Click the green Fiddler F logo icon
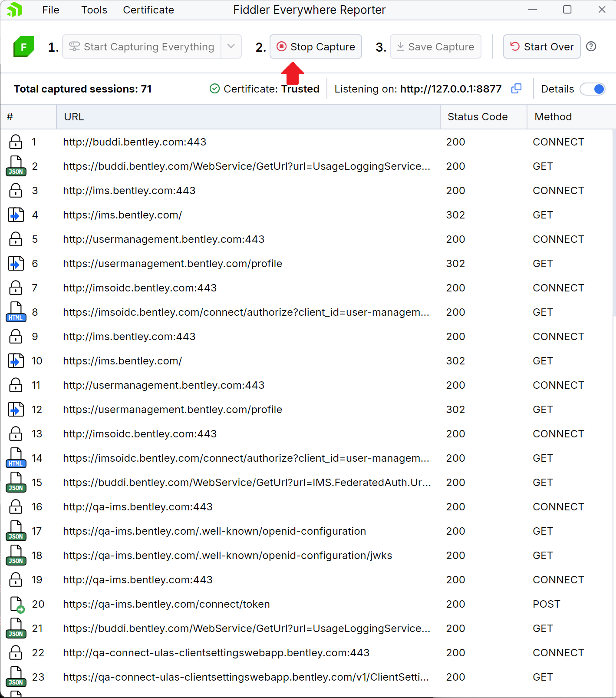 click(23, 47)
